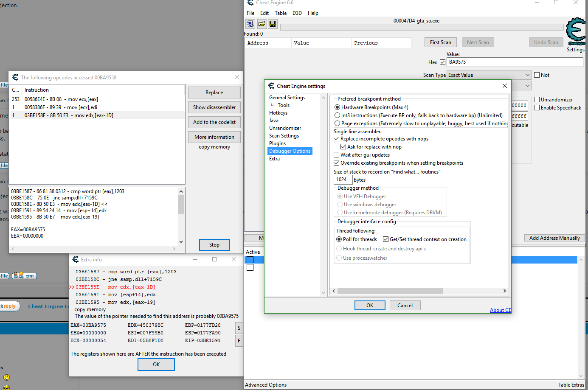Click the top smiley emoticon

6,377
